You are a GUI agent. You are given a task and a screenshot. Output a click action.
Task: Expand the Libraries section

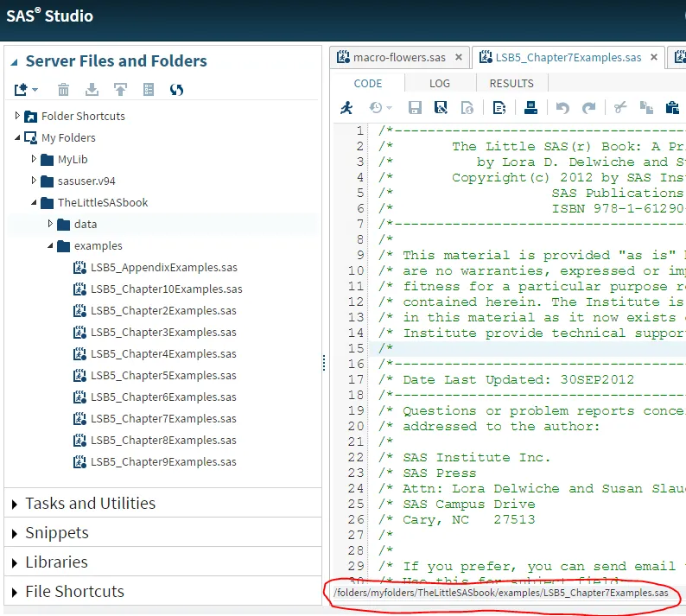[15, 563]
